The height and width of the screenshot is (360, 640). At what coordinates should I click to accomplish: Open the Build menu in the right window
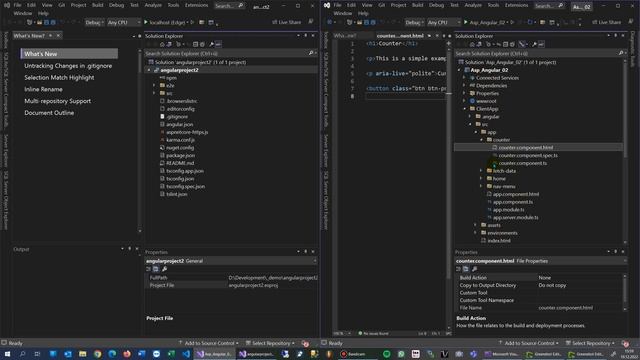click(418, 5)
